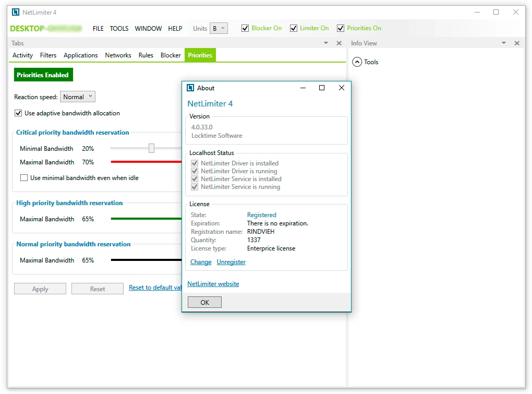The width and height of the screenshot is (532, 394).
Task: Minimize the NetLimiter 4 main window
Action: (477, 12)
